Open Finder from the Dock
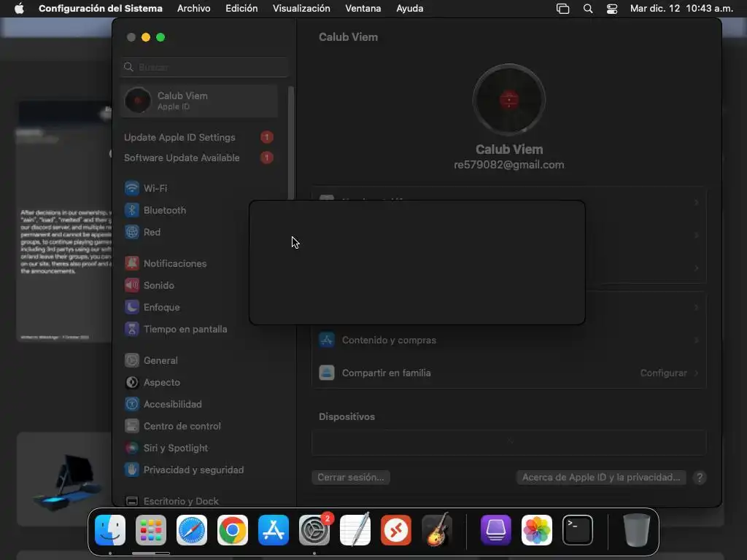Image resolution: width=747 pixels, height=560 pixels. [110, 530]
